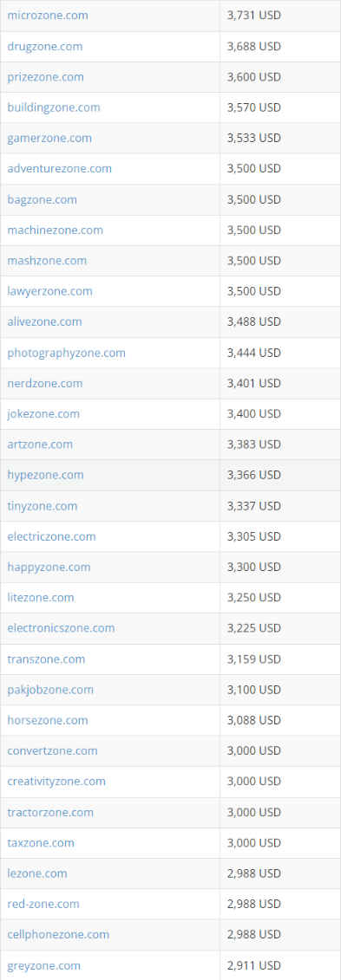This screenshot has height=980, width=341.
Task: Select cellphonezone.com link
Action: point(58,934)
